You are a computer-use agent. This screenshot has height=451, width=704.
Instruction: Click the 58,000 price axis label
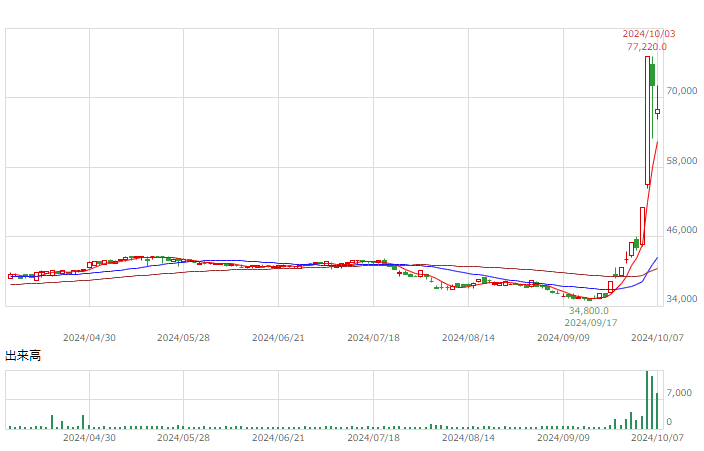pos(682,161)
